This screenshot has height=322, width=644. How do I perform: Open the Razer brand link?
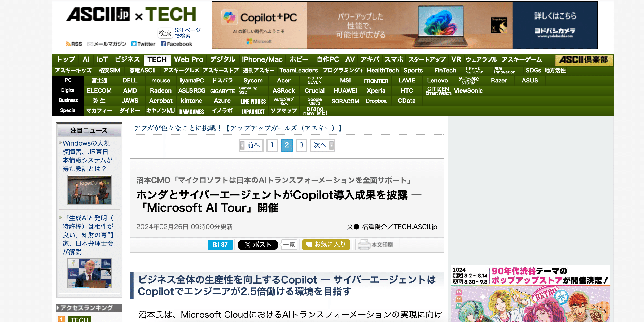499,81
